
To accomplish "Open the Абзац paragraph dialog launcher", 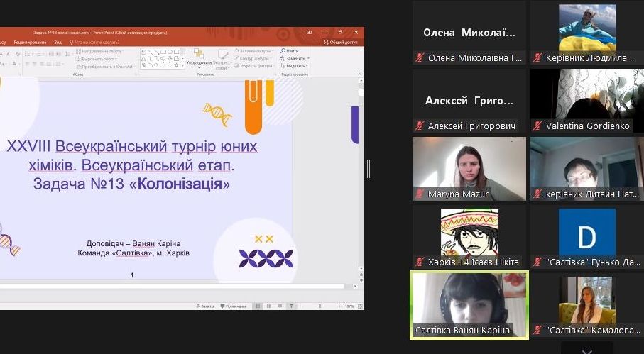I will pyautogui.click(x=136, y=74).
